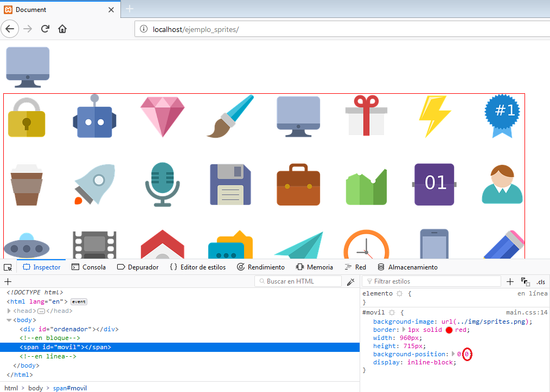The height and width of the screenshot is (392, 550).
Task: Go to the browser home page icon
Action: pyautogui.click(x=62, y=29)
